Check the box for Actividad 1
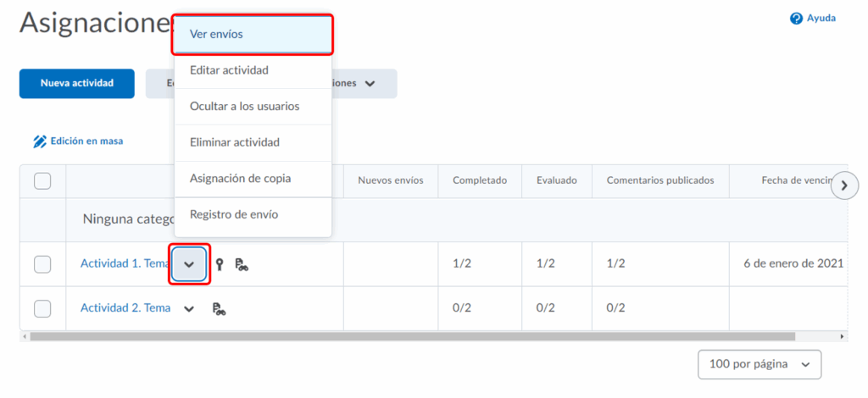This screenshot has width=868, height=398. click(x=42, y=264)
